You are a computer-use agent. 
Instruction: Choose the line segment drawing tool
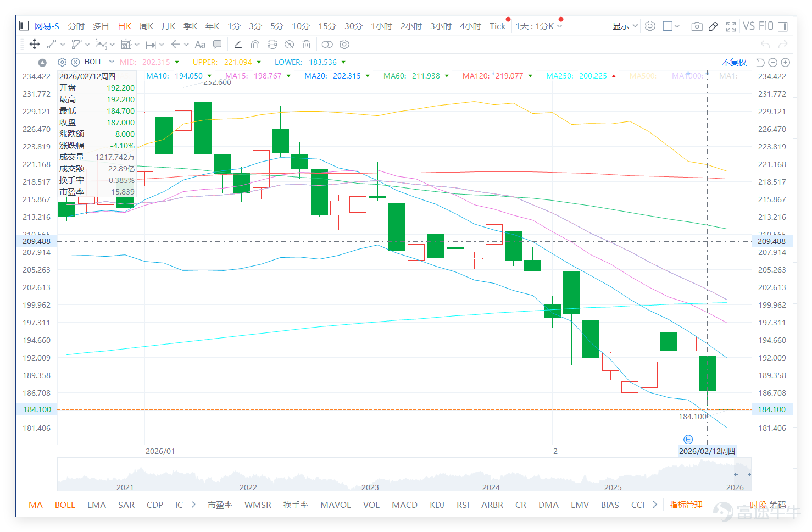point(52,45)
